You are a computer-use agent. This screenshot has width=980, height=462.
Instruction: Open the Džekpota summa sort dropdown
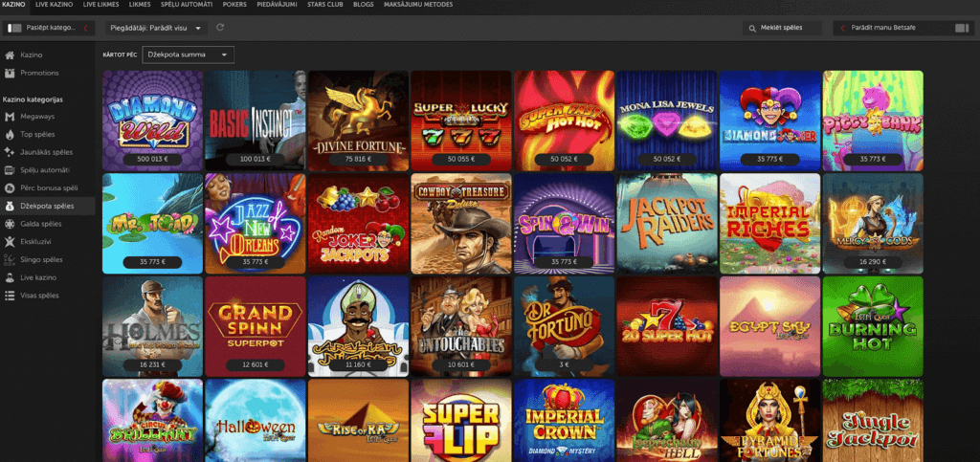(189, 55)
